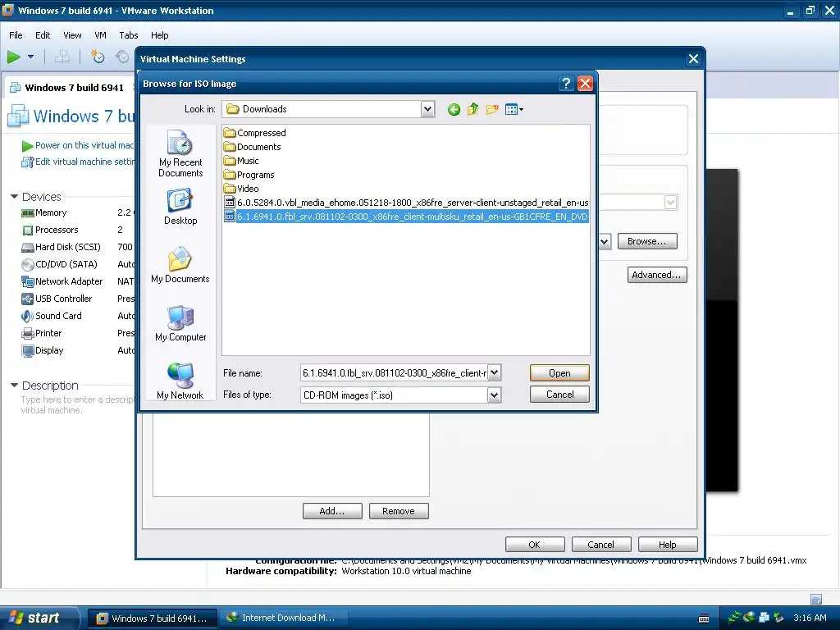Cancel the Browse for ISO Image dialog
840x630 pixels.
pos(559,395)
